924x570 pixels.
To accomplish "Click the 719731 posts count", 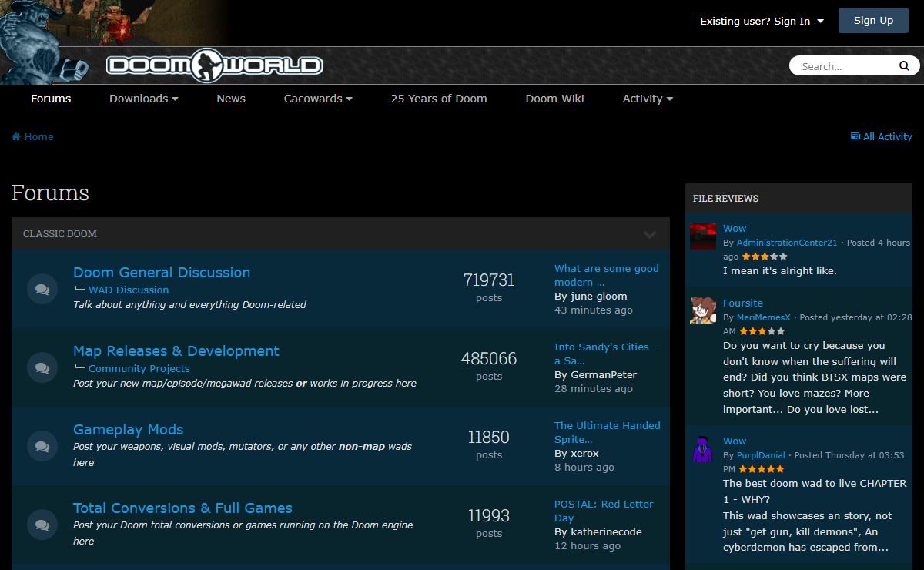I will tap(489, 280).
